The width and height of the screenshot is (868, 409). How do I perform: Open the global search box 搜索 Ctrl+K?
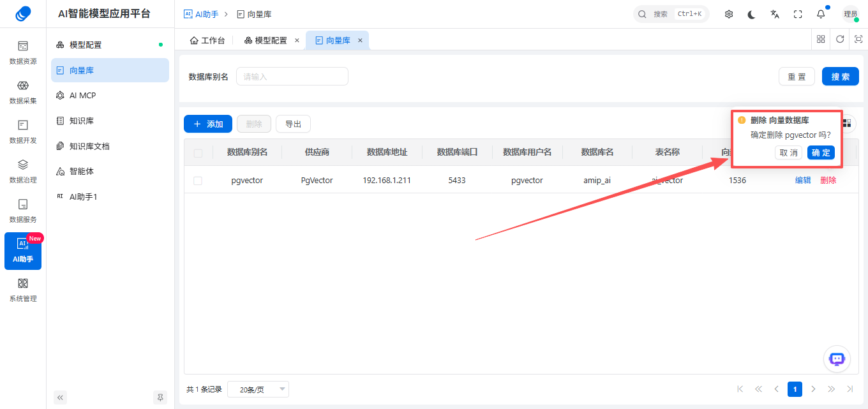671,14
